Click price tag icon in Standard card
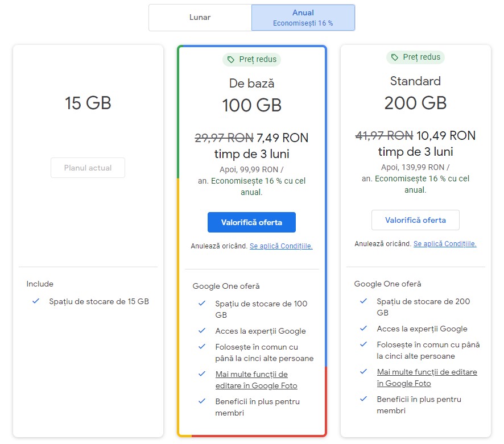This screenshot has width=504, height=444. (x=395, y=57)
